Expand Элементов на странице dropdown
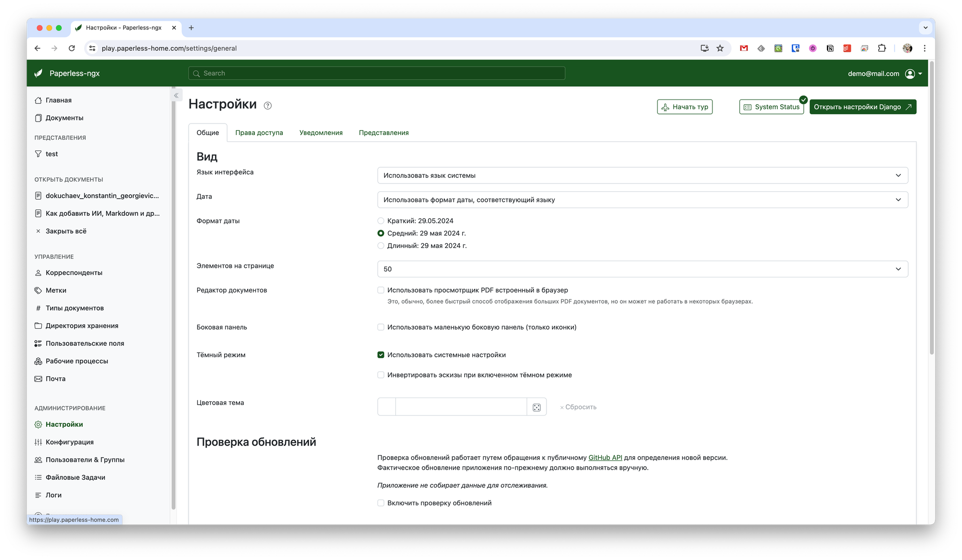The width and height of the screenshot is (962, 560). [x=642, y=269]
